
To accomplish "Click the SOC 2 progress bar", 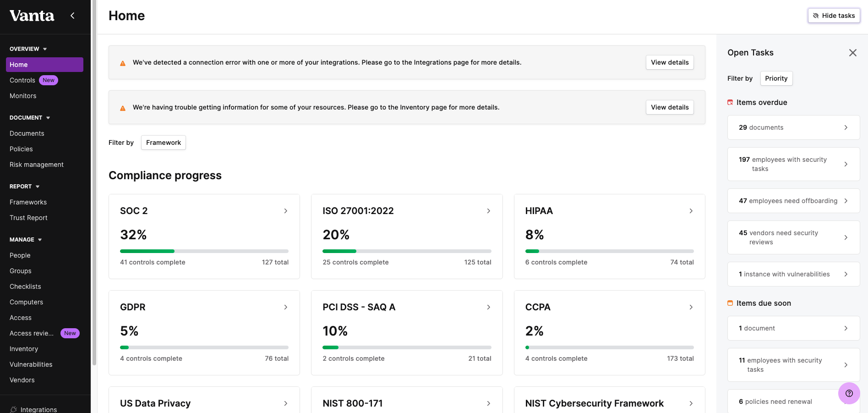I will pyautogui.click(x=204, y=251).
